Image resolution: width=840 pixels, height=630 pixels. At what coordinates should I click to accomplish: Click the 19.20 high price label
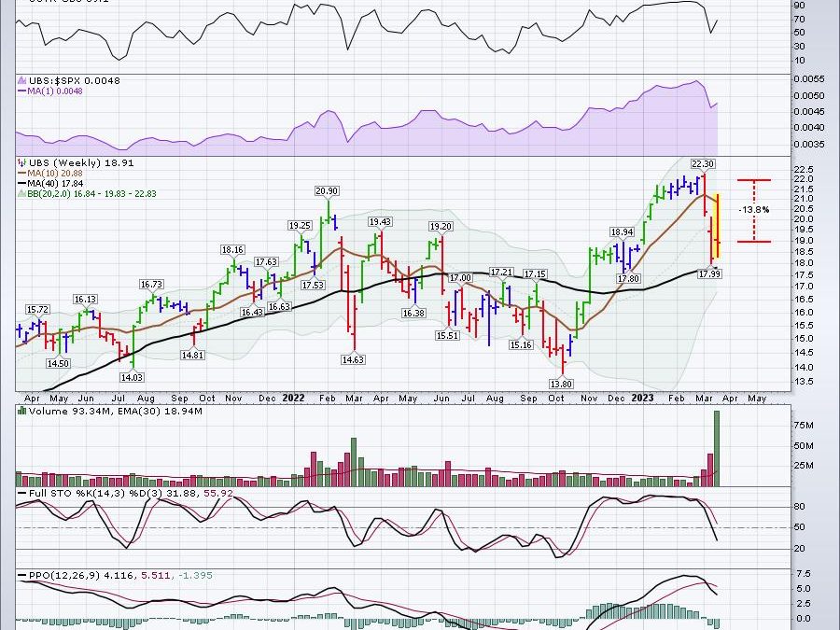point(441,227)
